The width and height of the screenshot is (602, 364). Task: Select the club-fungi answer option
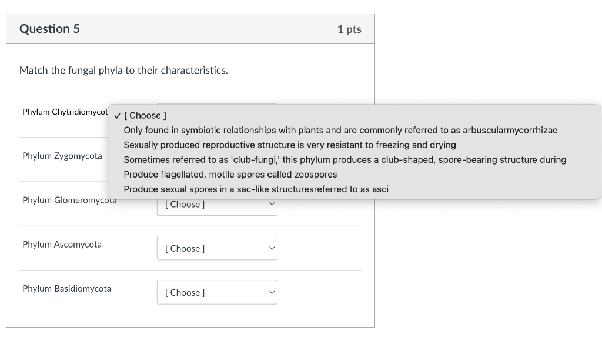click(x=345, y=159)
